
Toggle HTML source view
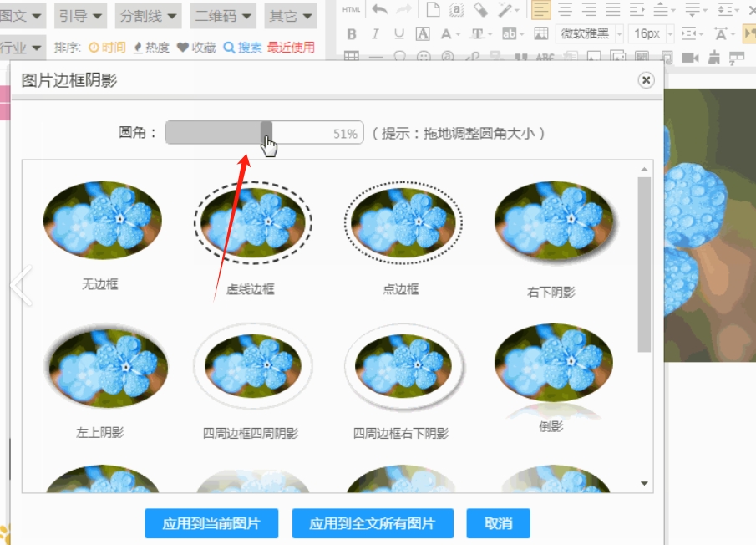coord(351,9)
